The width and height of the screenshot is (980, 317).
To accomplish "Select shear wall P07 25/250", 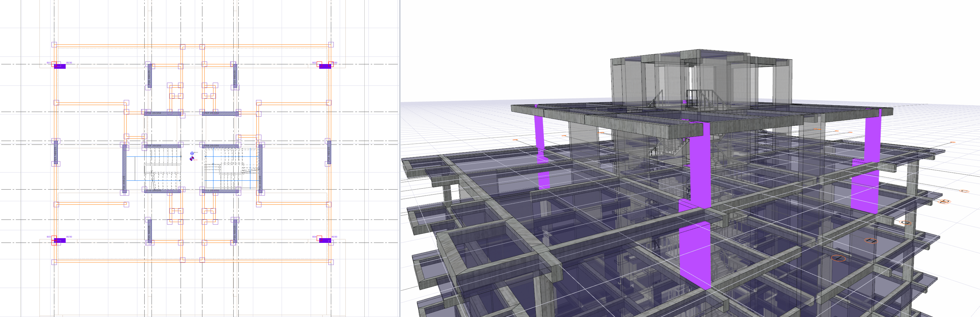I will click(220, 113).
